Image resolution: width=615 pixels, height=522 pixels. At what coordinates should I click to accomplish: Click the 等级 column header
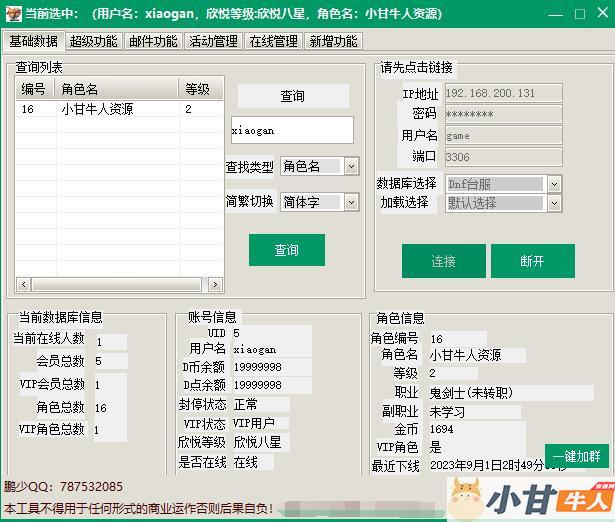198,89
